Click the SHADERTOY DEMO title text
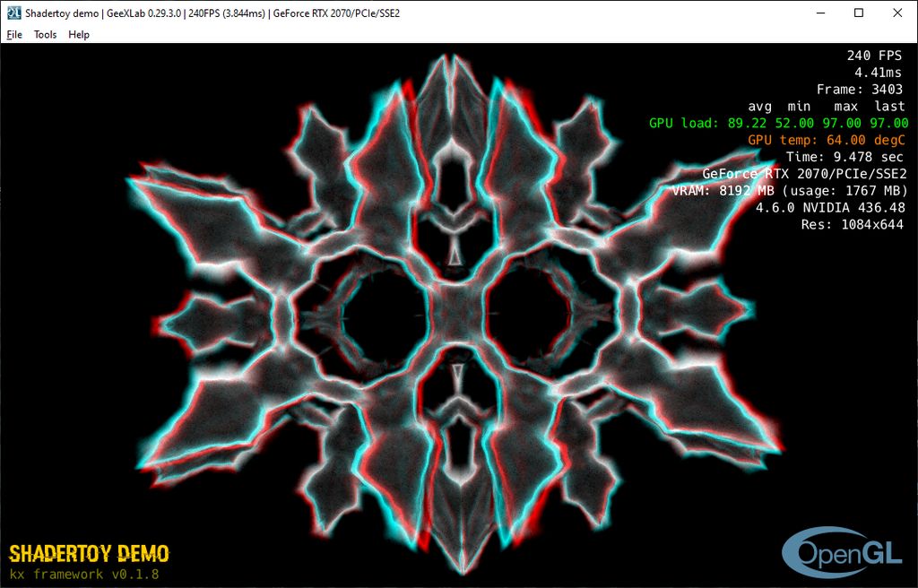This screenshot has height=588, width=918. point(89,553)
